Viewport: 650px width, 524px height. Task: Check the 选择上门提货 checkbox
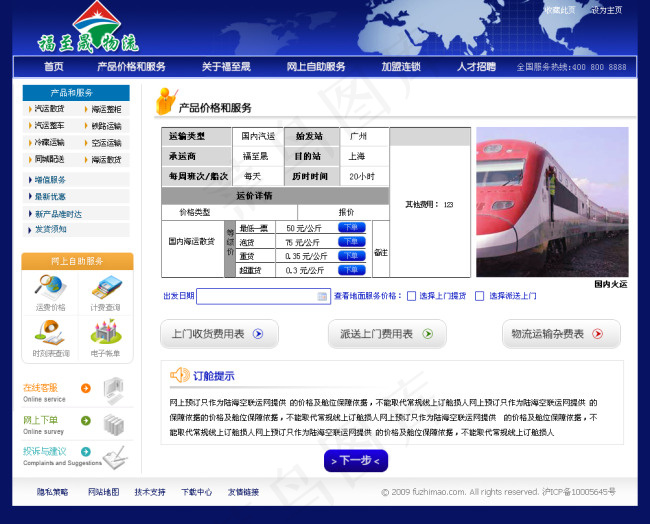[411, 296]
